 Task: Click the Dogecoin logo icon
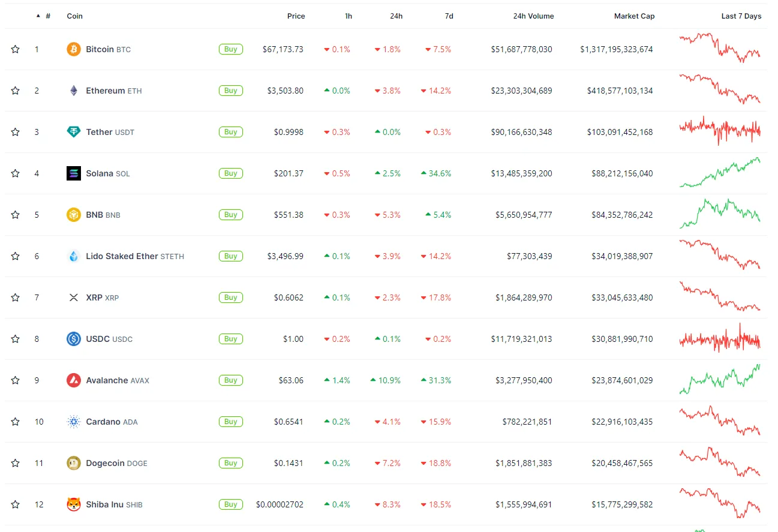click(x=74, y=463)
